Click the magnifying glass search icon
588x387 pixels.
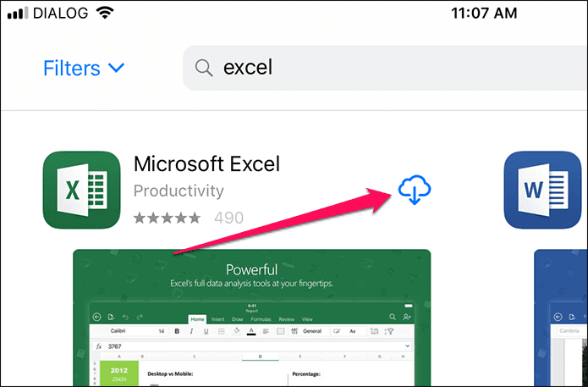tap(204, 68)
